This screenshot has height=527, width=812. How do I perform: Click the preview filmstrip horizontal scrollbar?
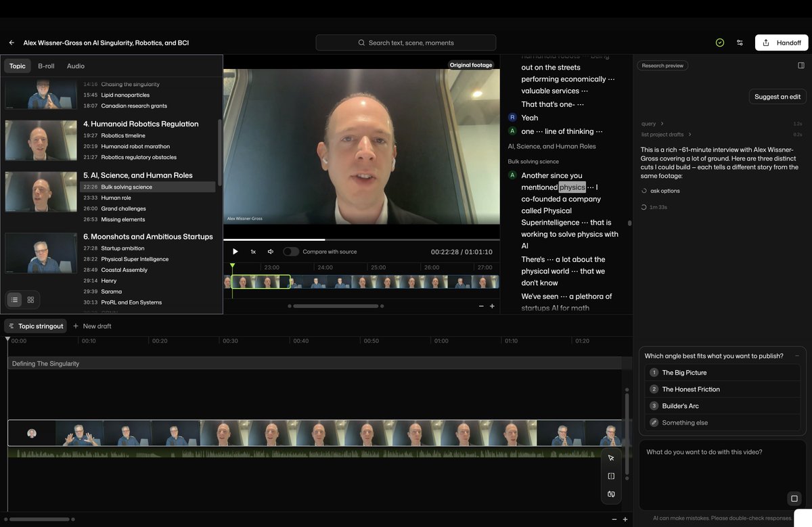tap(336, 306)
